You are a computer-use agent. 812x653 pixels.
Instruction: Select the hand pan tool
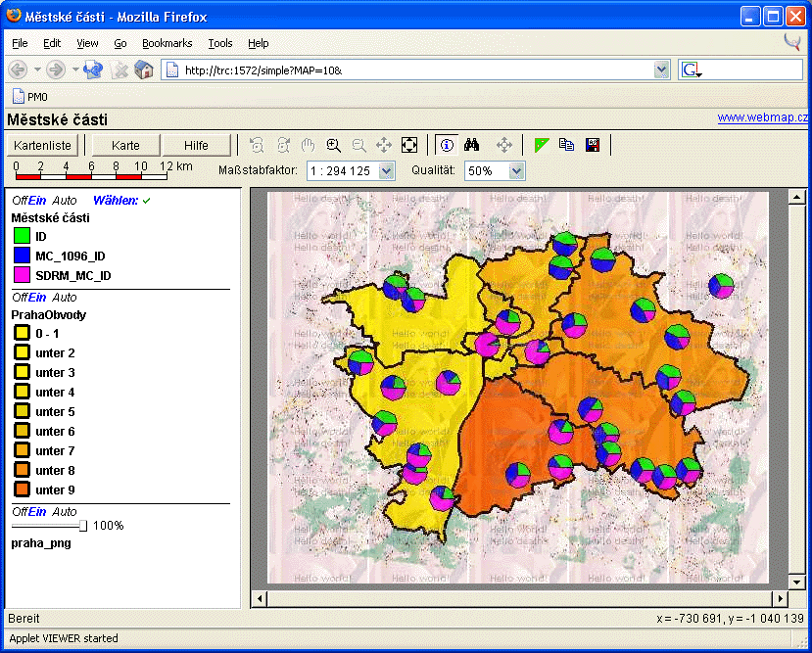coord(309,145)
